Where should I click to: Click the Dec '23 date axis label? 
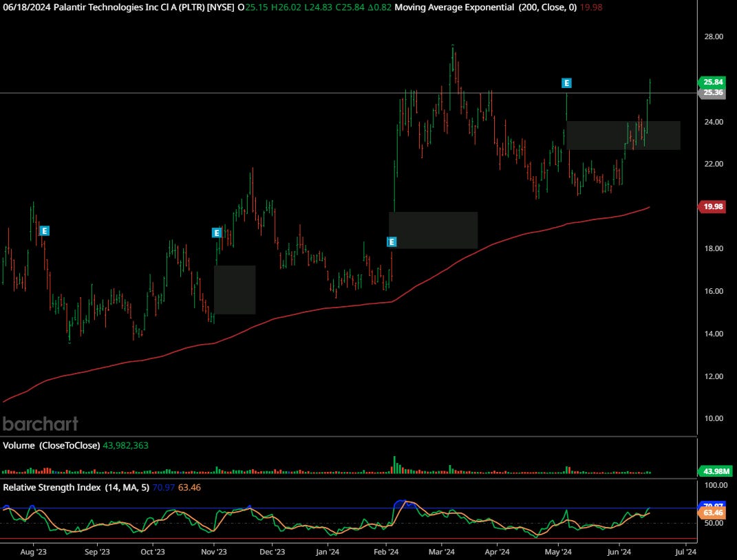point(272,552)
